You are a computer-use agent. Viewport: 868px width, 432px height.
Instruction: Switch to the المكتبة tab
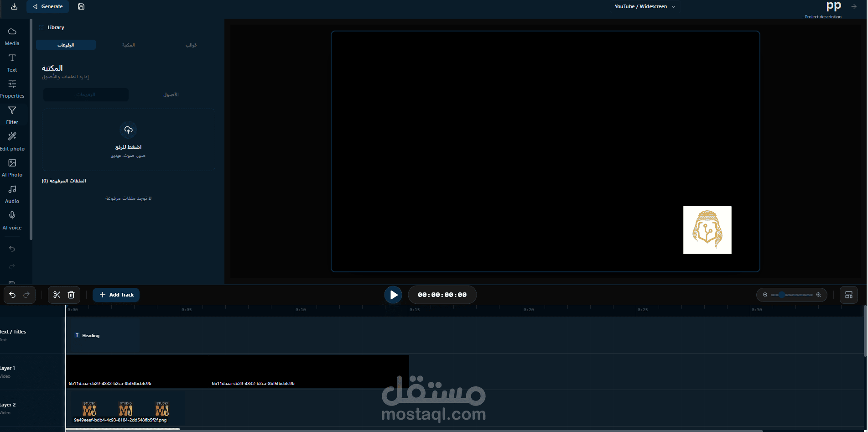(129, 45)
